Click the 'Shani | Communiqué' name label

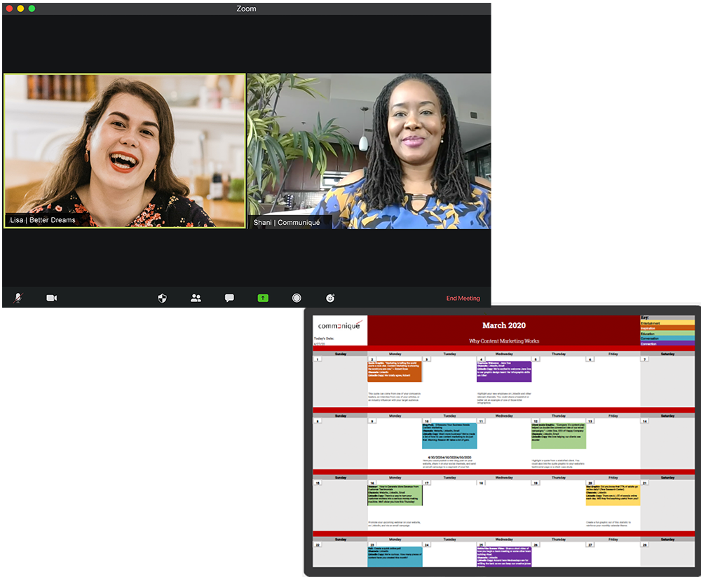point(287,222)
